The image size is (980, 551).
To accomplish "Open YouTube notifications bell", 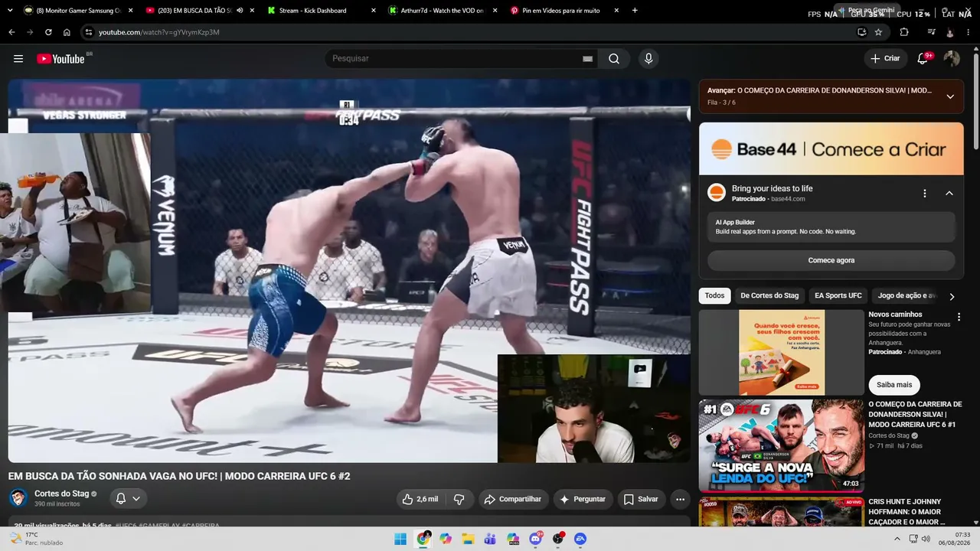I will tap(923, 59).
